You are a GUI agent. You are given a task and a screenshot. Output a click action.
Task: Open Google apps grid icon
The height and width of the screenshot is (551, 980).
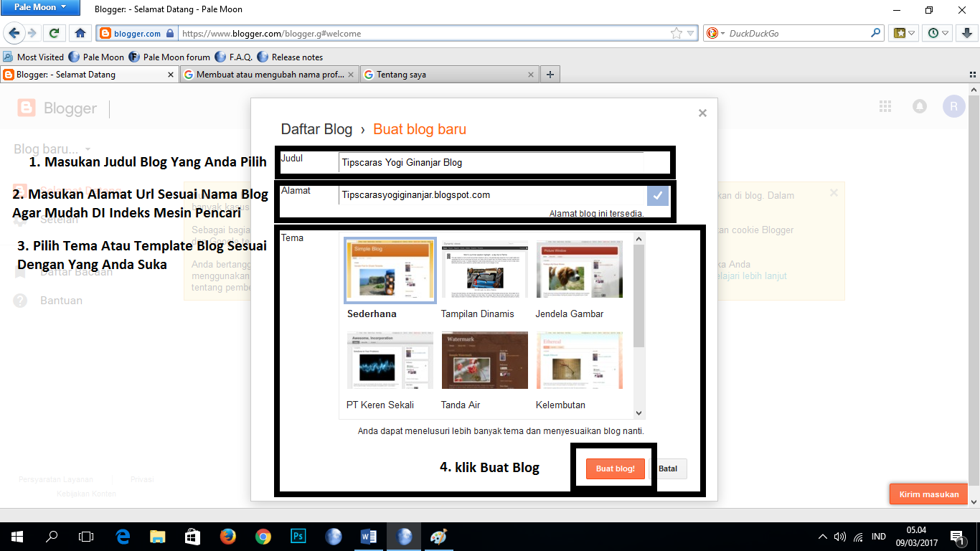point(885,106)
